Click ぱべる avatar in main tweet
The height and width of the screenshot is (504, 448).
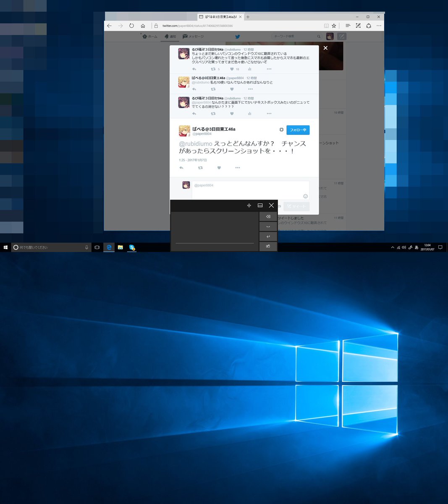click(184, 131)
